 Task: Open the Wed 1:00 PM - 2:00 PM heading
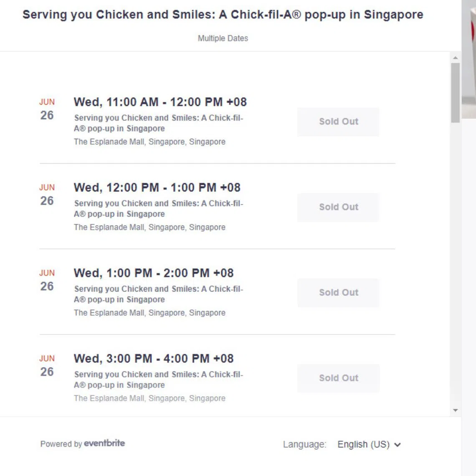[154, 273]
